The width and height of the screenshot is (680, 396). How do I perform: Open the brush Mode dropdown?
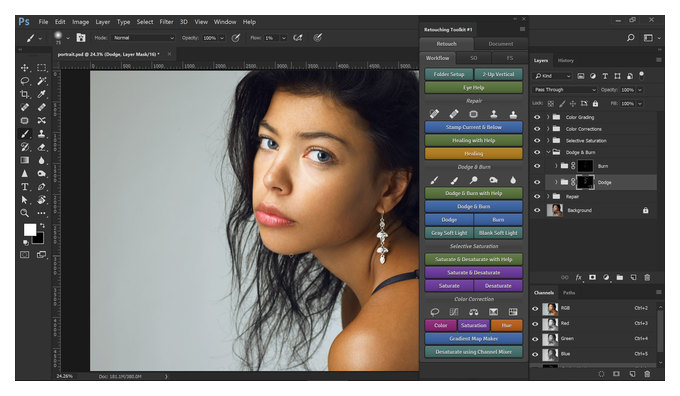pos(143,38)
